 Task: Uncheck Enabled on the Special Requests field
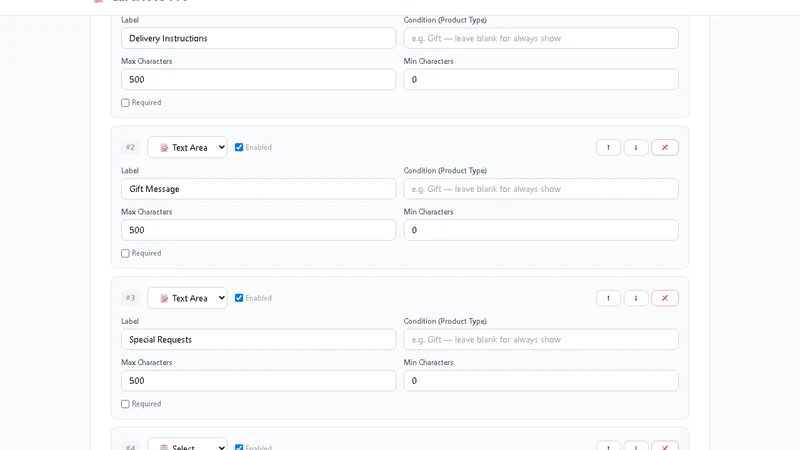coord(239,297)
